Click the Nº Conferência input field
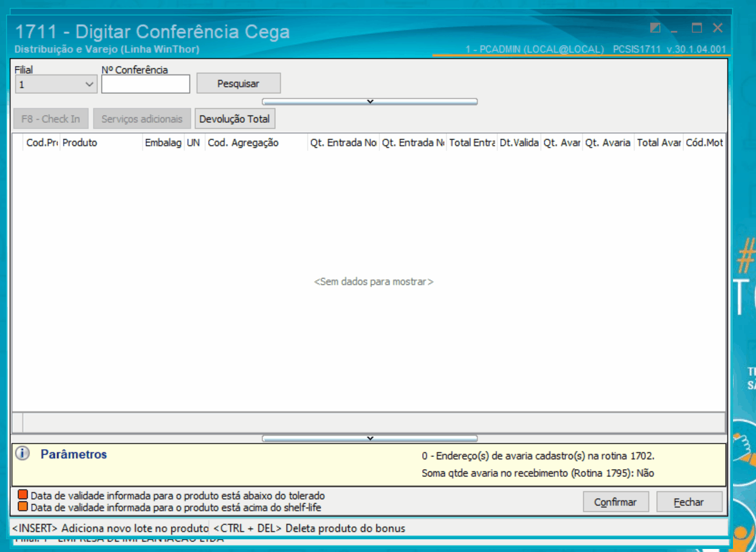 point(146,84)
